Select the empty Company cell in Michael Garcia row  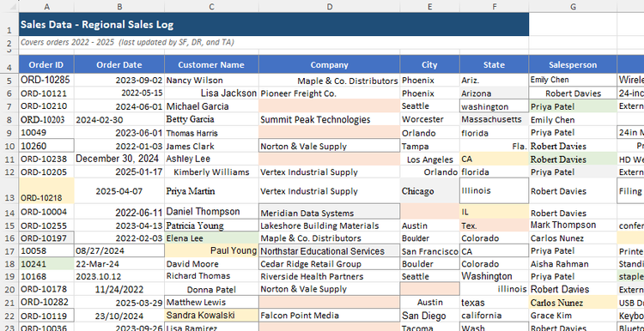point(329,106)
